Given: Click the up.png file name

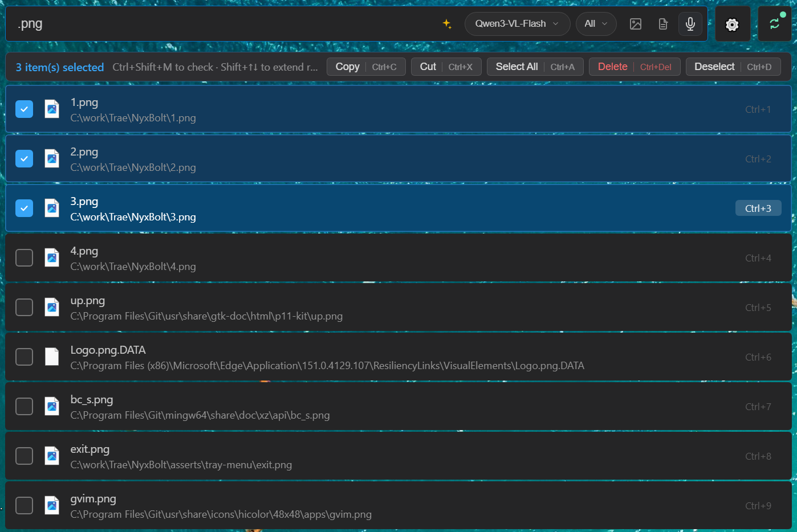Looking at the screenshot, I should pos(88,301).
